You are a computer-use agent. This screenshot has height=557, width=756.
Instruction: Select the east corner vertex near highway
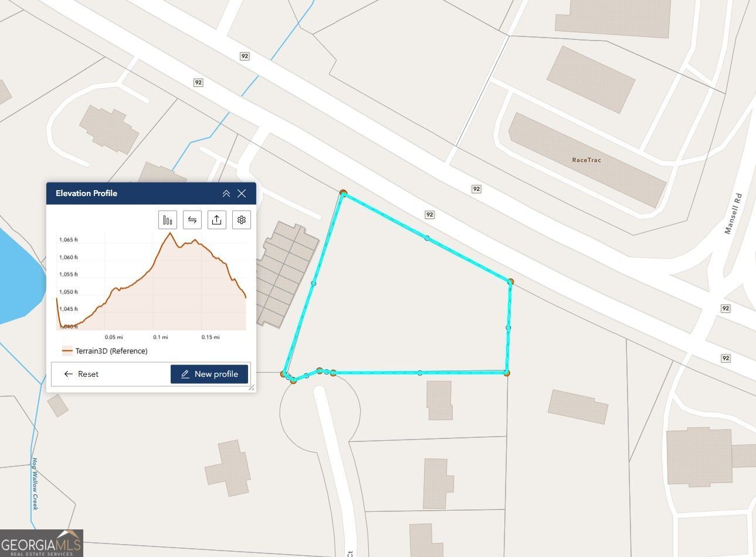click(x=510, y=282)
